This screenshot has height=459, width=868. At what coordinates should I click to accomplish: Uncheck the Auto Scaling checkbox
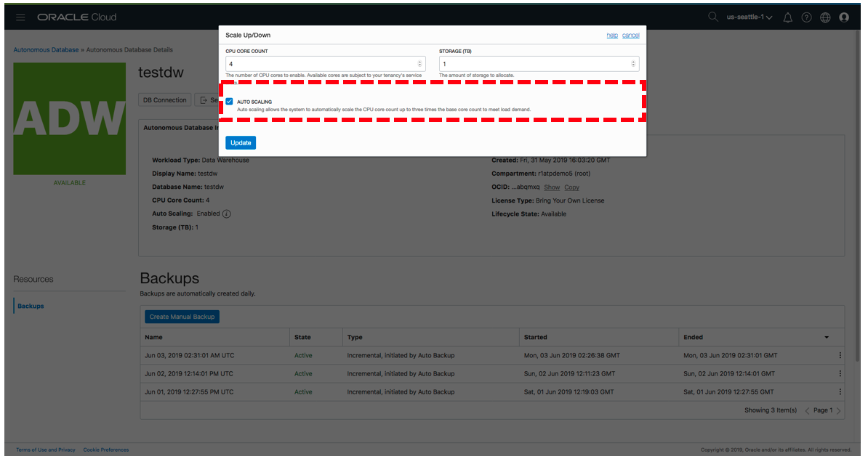229,101
